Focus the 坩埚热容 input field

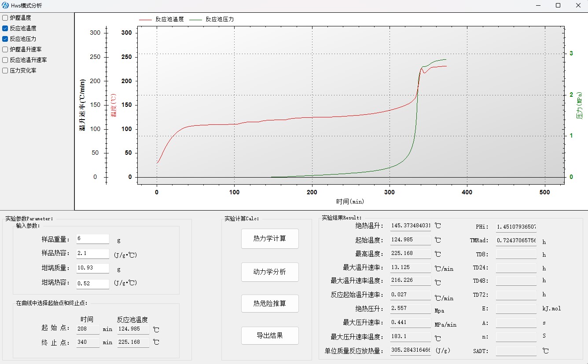(92, 284)
